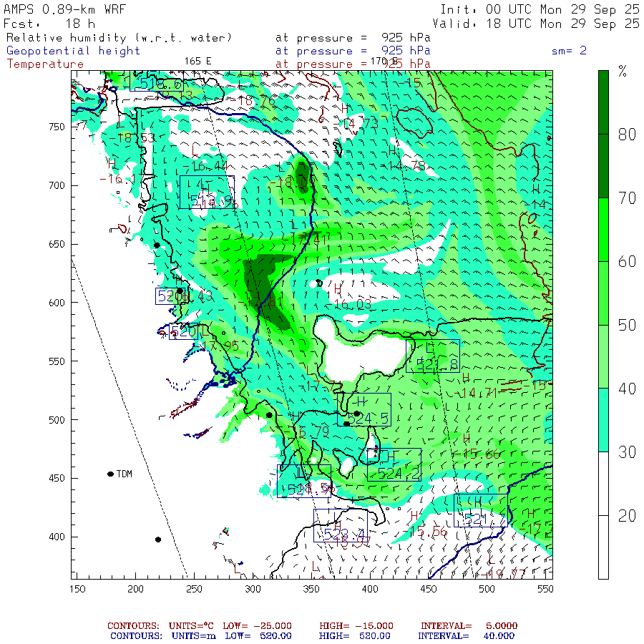Click the boxed 521.8 height label

click(x=433, y=356)
